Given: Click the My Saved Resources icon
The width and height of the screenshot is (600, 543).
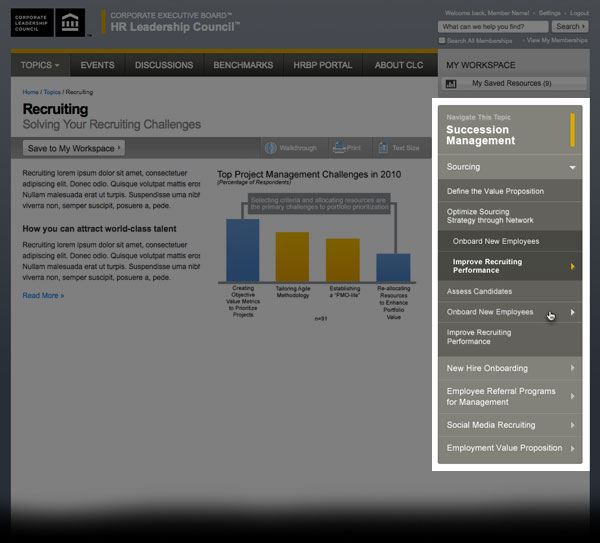Looking at the screenshot, I should 451,84.
